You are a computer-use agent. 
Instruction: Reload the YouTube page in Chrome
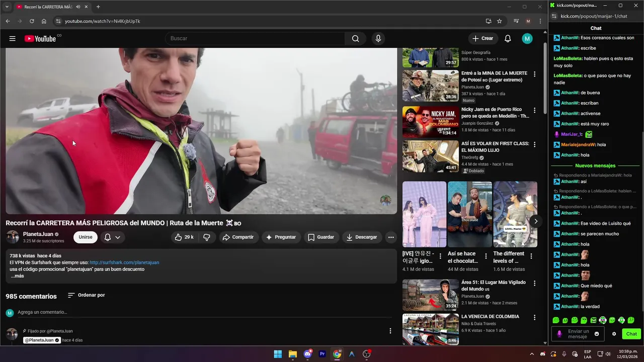click(x=32, y=21)
